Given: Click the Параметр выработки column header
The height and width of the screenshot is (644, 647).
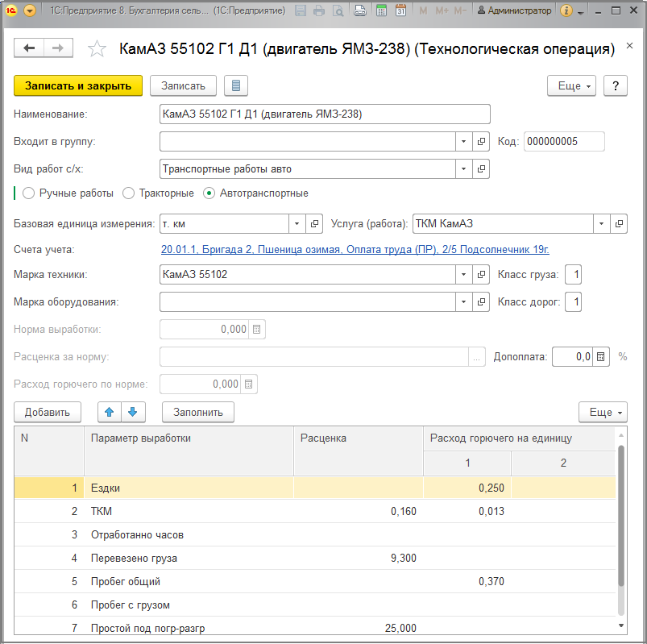Looking at the screenshot, I should [x=189, y=451].
